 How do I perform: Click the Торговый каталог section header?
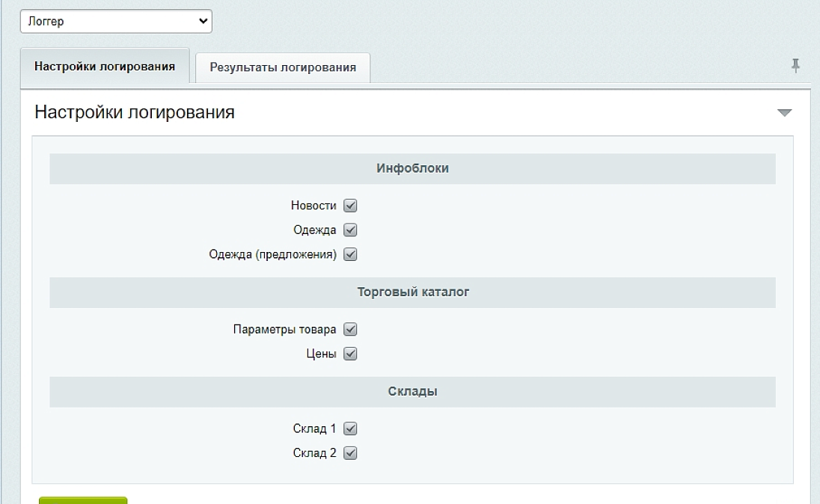tap(412, 292)
